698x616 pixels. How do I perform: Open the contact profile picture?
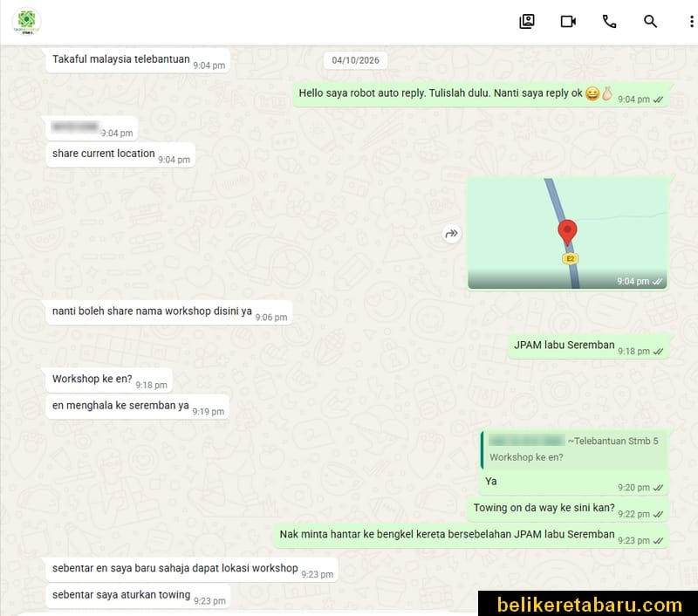27,21
